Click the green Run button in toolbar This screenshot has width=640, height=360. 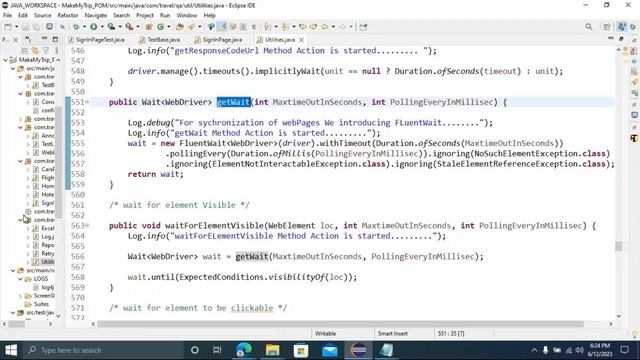(x=93, y=27)
